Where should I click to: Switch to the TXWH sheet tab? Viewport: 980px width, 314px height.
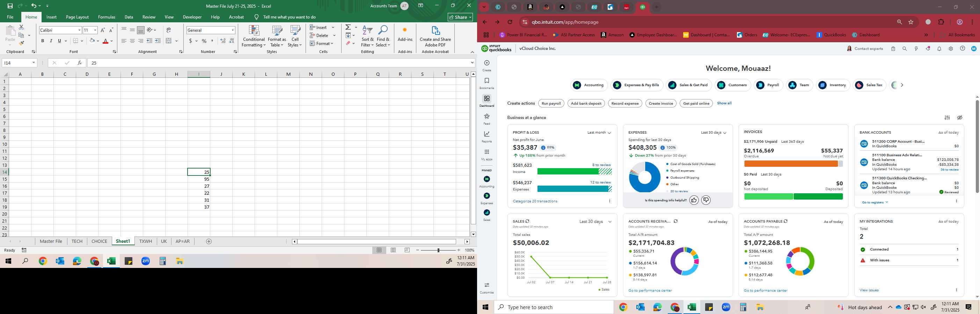pos(145,241)
